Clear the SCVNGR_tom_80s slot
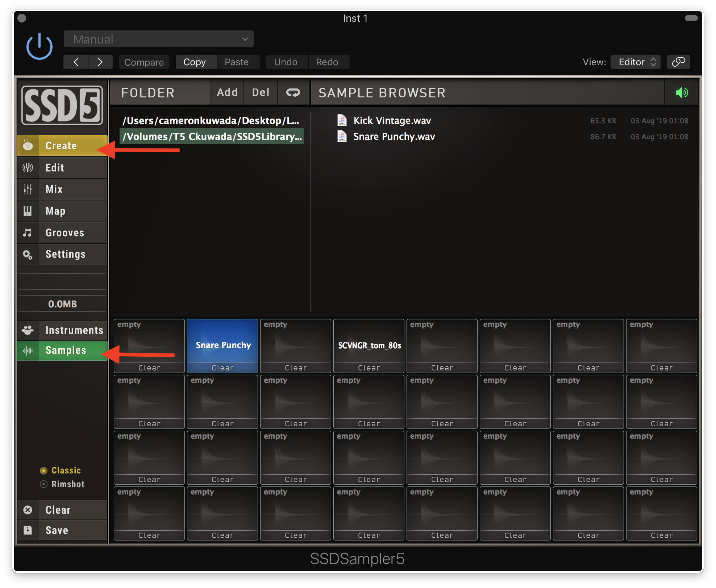Screen dimensions: 716x588 click(369, 368)
